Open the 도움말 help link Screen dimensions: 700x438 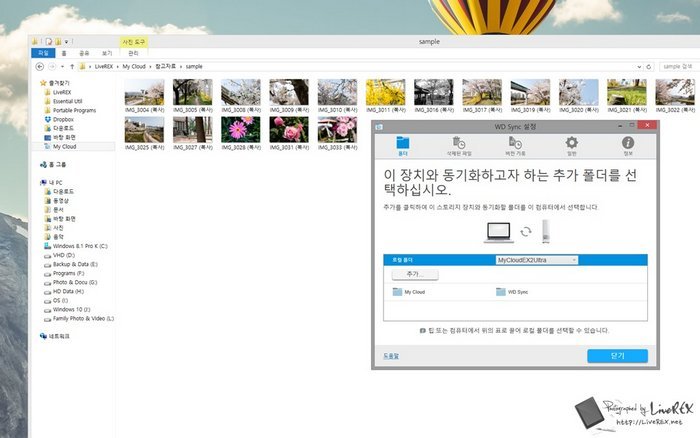[x=391, y=356]
